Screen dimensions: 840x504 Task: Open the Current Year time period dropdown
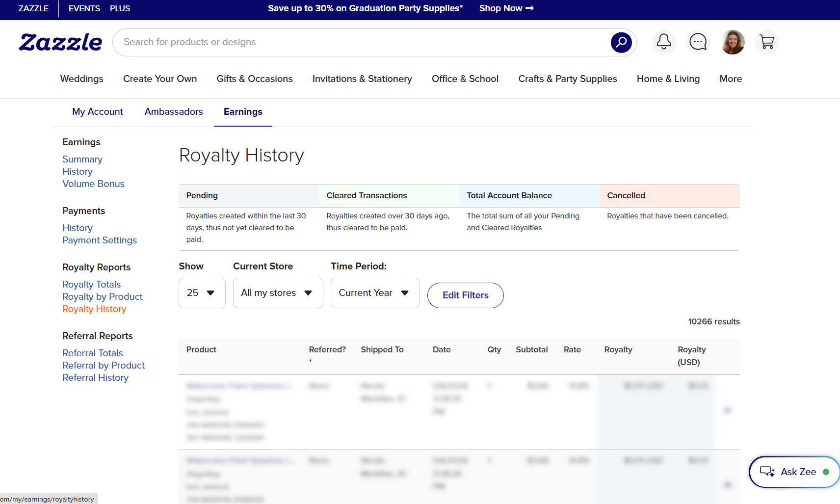(x=375, y=293)
